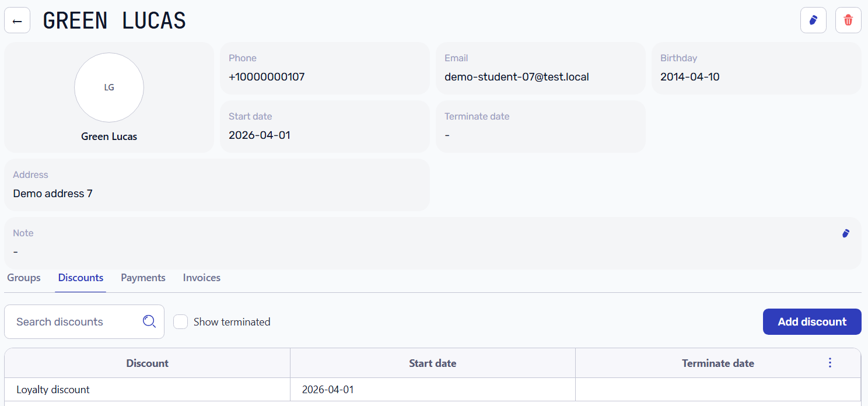Image resolution: width=868 pixels, height=406 pixels.
Task: Click the GREEN LUCAS page title
Action: point(114,20)
